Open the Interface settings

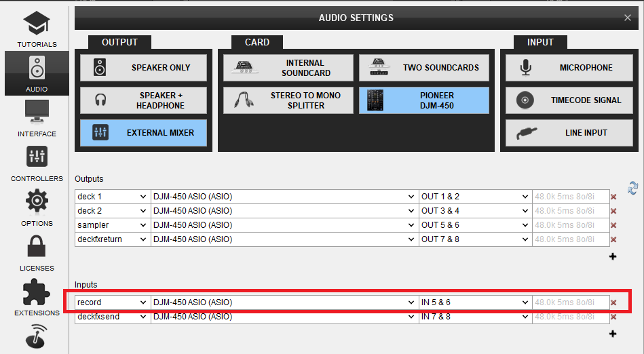[37, 118]
